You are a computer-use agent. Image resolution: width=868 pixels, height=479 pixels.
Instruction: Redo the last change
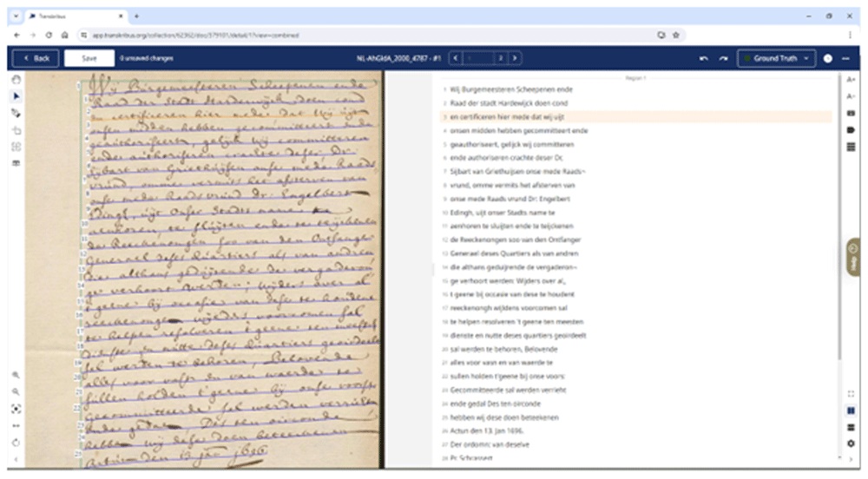pyautogui.click(x=723, y=58)
